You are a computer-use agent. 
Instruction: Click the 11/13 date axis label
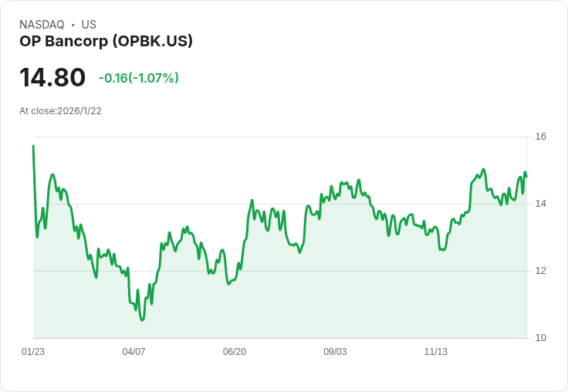[436, 352]
